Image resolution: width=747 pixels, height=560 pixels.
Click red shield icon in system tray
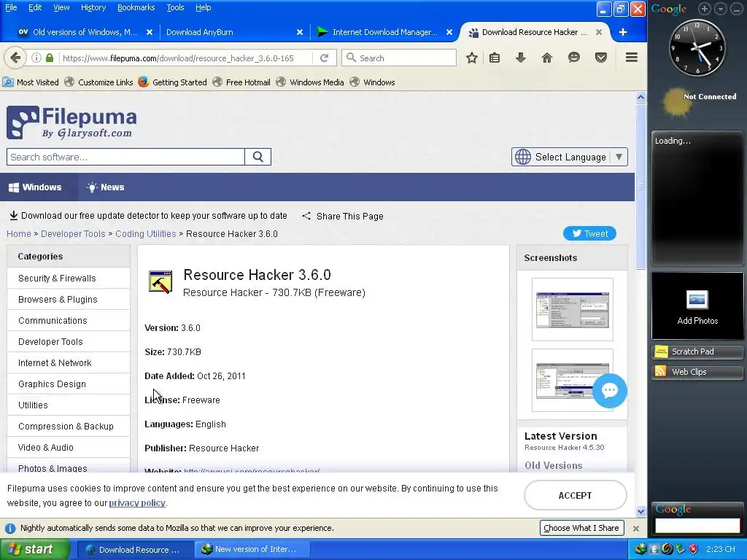[x=693, y=549]
